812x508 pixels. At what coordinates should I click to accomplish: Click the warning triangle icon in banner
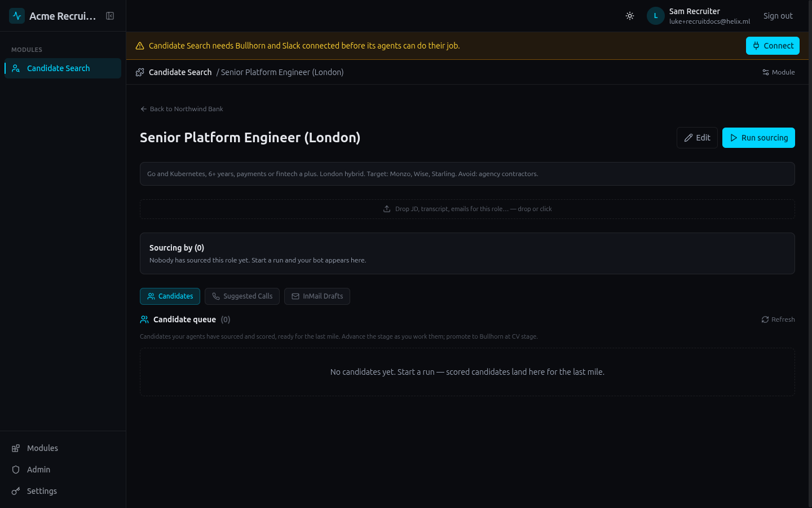point(140,46)
